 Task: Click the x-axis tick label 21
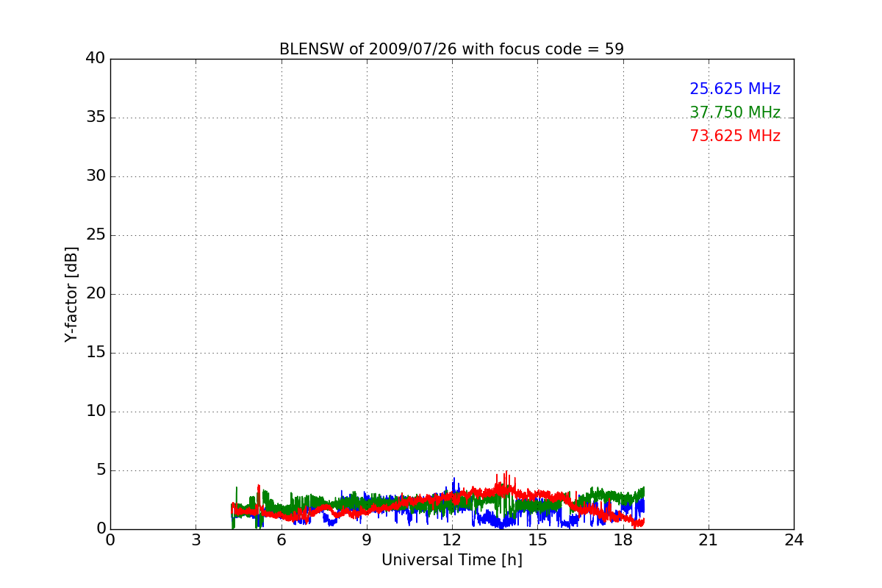tap(709, 540)
